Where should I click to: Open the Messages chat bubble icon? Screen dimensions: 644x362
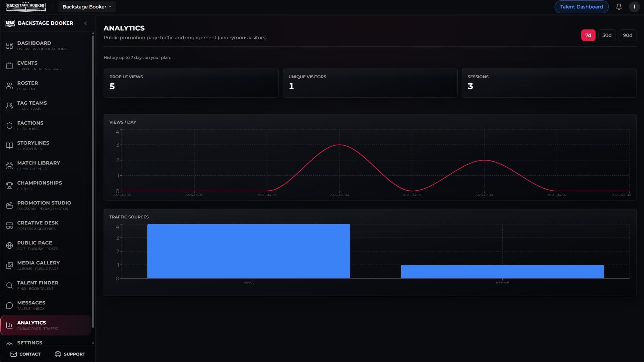(9, 305)
